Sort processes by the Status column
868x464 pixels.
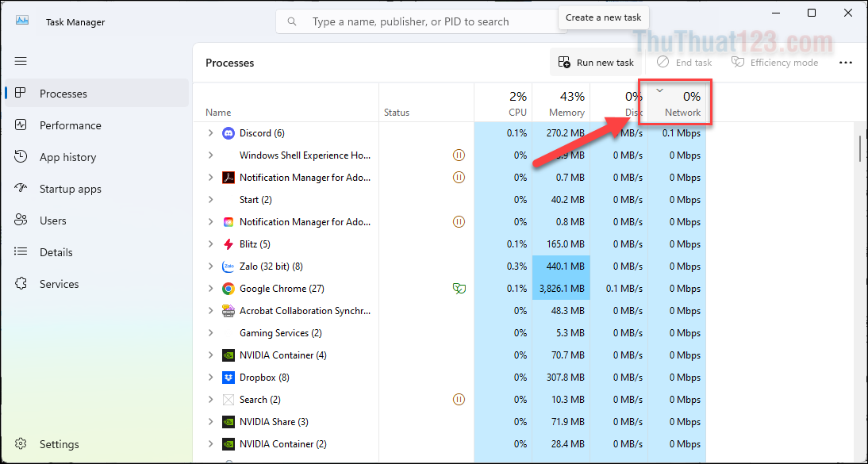click(426, 102)
